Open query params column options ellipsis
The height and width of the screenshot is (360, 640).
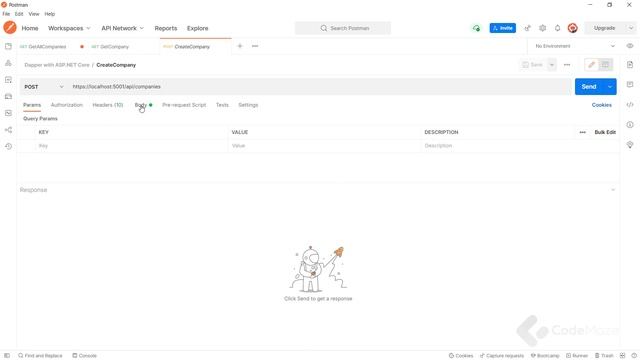tap(582, 132)
